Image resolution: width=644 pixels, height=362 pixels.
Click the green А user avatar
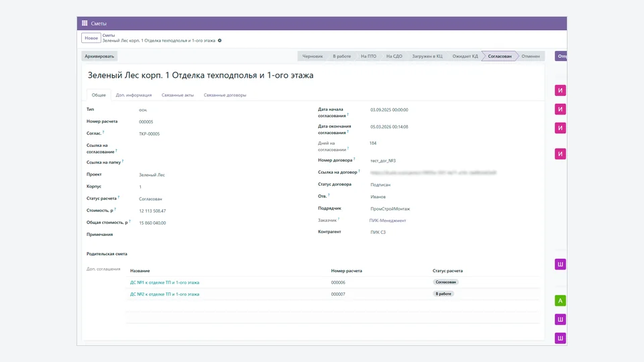click(x=560, y=300)
